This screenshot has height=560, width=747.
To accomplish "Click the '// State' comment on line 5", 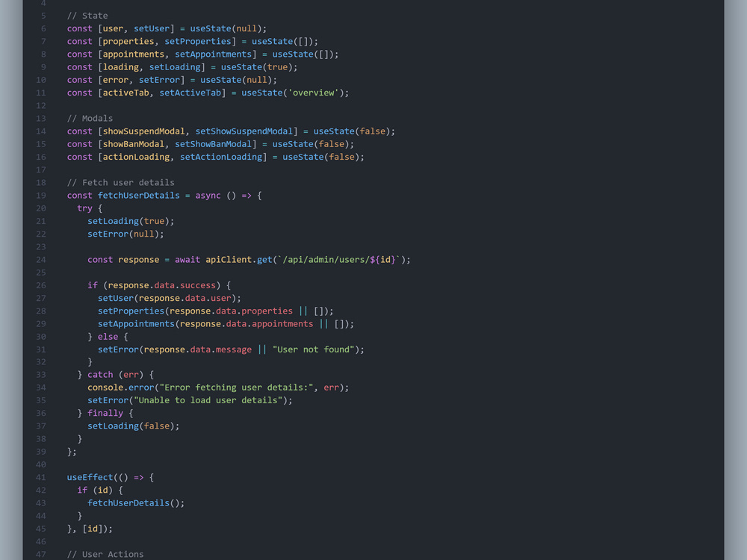I will (x=87, y=16).
